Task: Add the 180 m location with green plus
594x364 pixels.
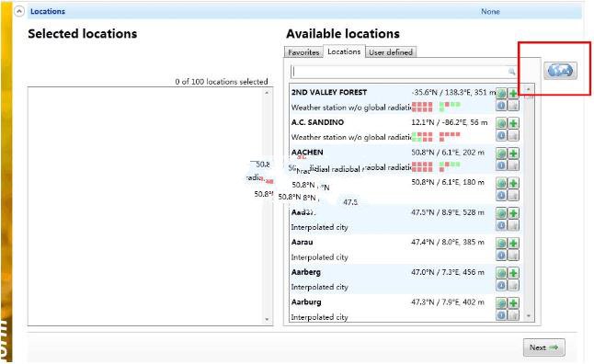Action: point(513,183)
